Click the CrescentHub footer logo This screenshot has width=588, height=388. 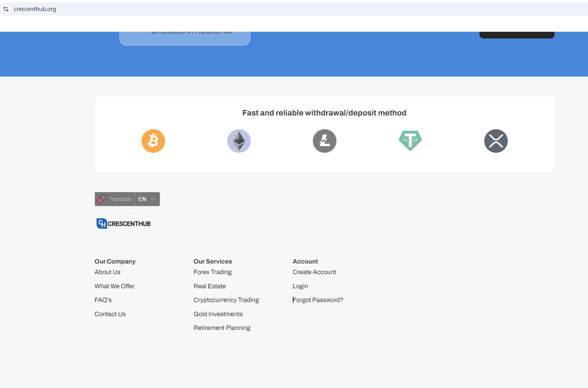pyautogui.click(x=123, y=223)
